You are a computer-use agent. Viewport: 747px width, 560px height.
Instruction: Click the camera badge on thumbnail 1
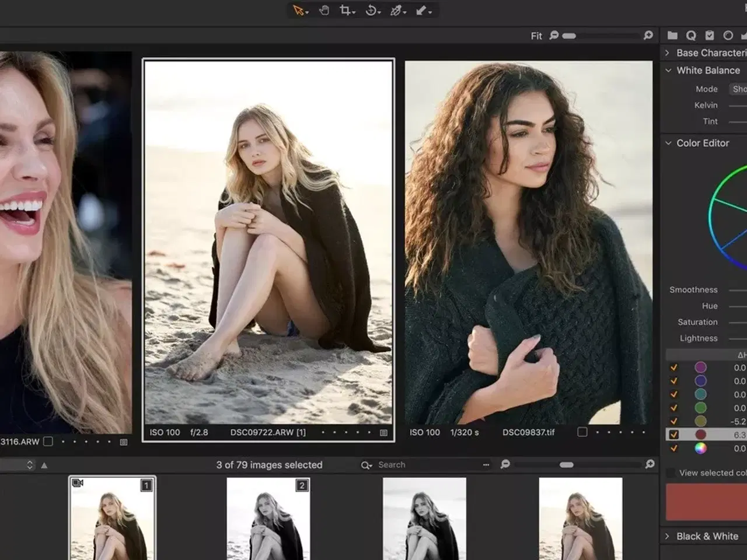pyautogui.click(x=78, y=483)
